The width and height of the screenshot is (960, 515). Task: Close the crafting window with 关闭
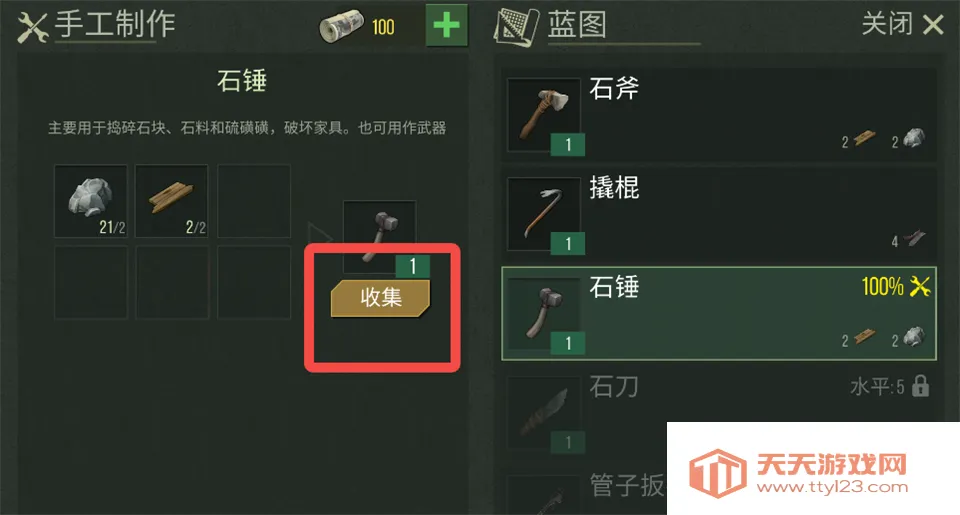[x=902, y=24]
